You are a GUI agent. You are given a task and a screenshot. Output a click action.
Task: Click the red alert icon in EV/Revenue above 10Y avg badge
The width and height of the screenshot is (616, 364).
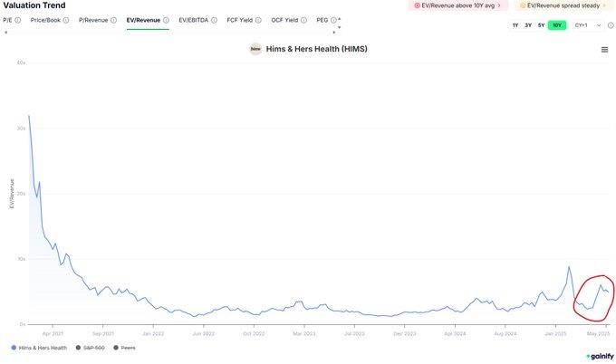click(417, 5)
